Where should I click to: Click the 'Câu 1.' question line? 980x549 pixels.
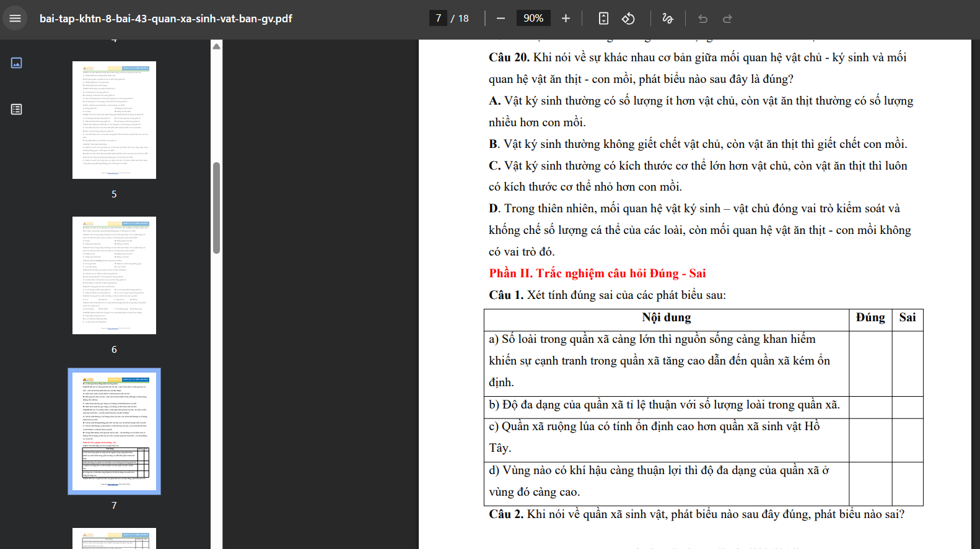point(607,295)
